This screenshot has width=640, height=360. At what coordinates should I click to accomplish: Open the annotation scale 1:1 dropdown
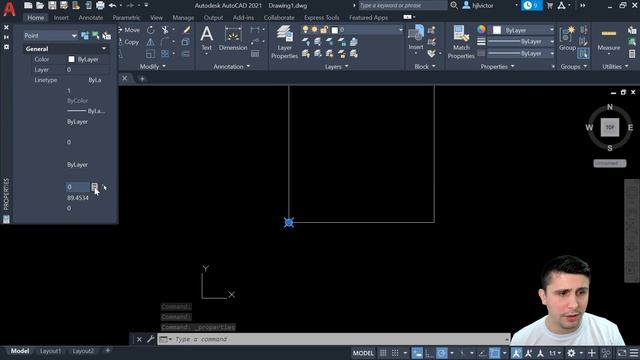point(555,353)
